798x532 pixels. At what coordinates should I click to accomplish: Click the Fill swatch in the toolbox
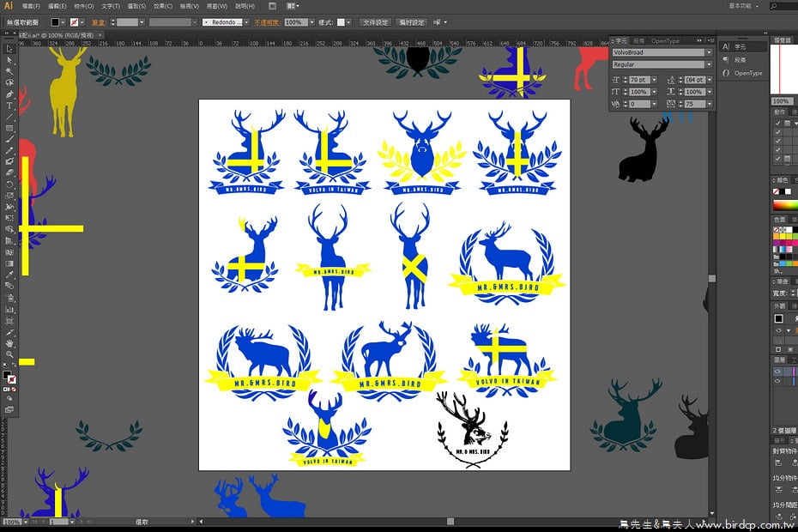[7, 376]
